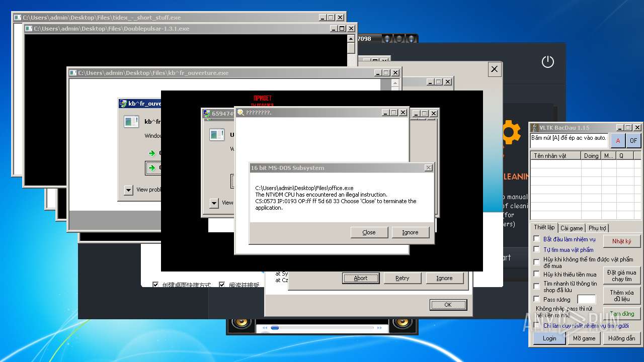
Task: Tick 'Tự tìm mua vật phẩm' checkbox
Action: pyautogui.click(x=536, y=249)
